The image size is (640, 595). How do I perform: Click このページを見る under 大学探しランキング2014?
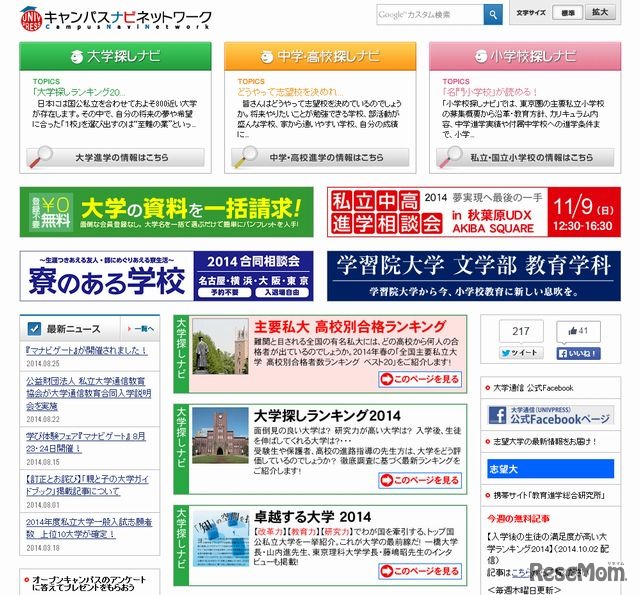click(x=420, y=480)
